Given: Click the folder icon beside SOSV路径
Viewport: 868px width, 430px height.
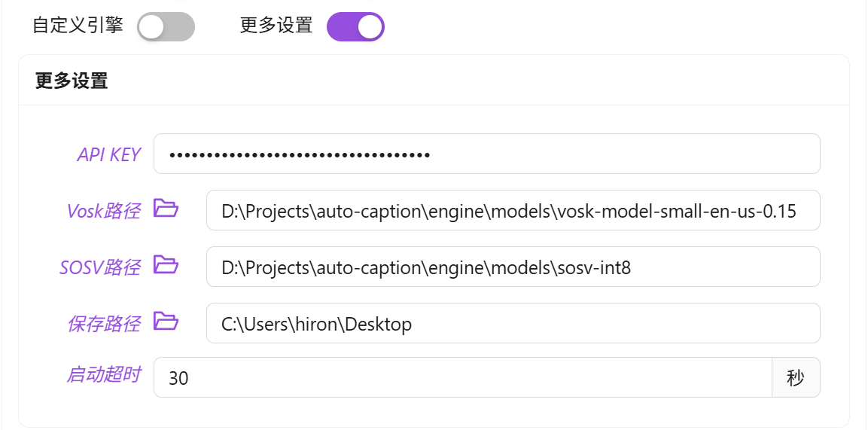Looking at the screenshot, I should click(166, 265).
